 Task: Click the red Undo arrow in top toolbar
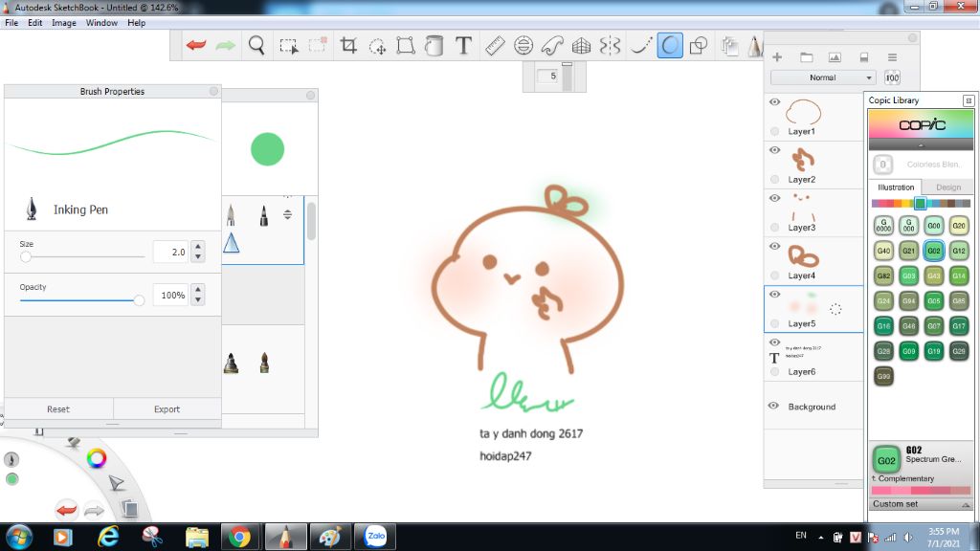click(x=196, y=45)
